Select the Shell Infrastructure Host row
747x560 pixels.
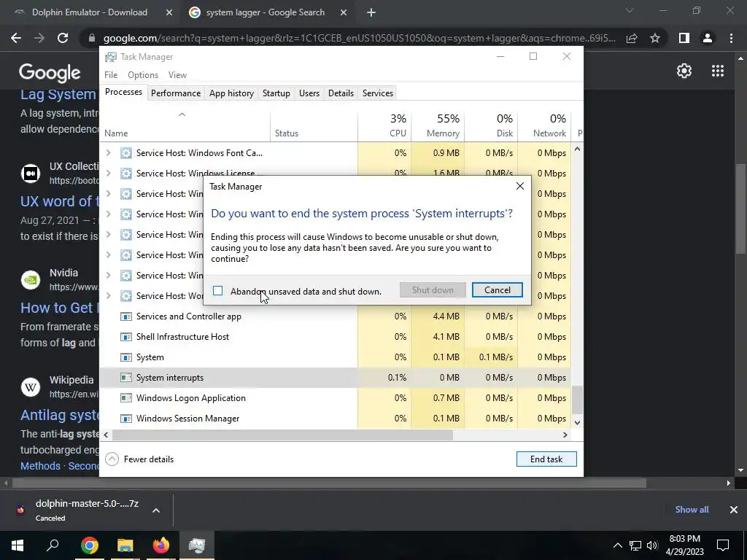pyautogui.click(x=335, y=337)
